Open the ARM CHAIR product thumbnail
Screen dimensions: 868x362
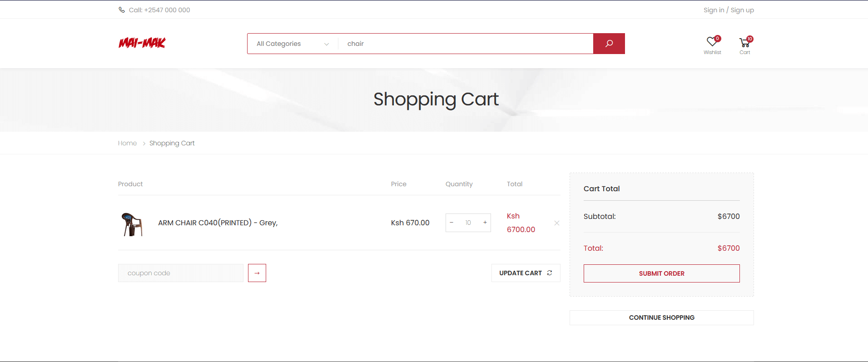pyautogui.click(x=132, y=224)
